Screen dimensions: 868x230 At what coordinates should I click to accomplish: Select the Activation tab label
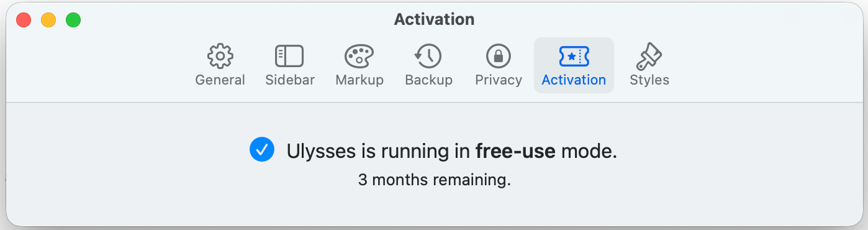(x=574, y=80)
